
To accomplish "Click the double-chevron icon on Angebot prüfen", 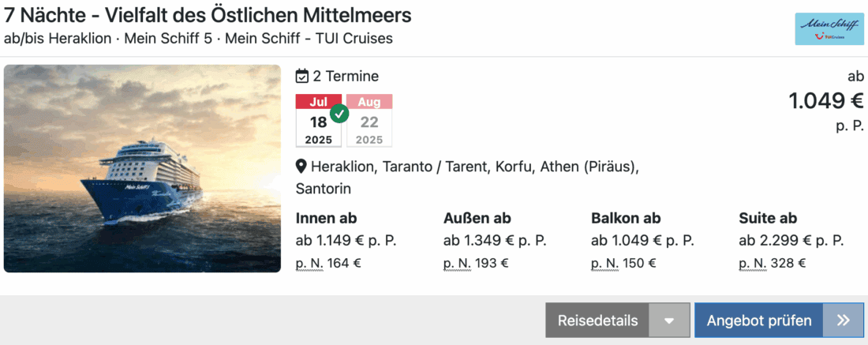I will 844,321.
